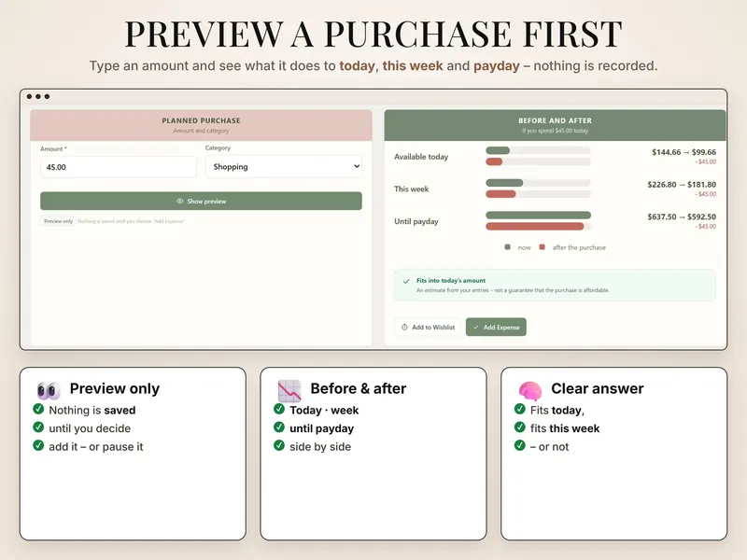Click the green check beside until payday

tap(279, 427)
